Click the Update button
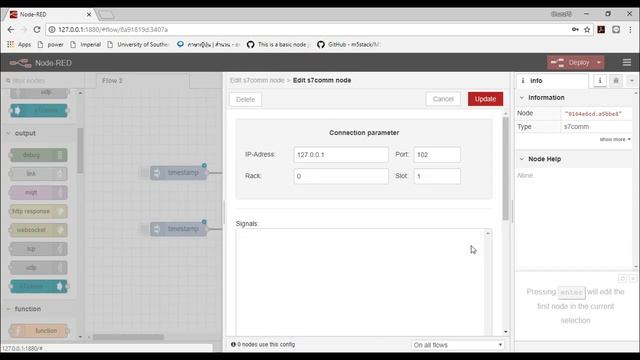 [485, 99]
